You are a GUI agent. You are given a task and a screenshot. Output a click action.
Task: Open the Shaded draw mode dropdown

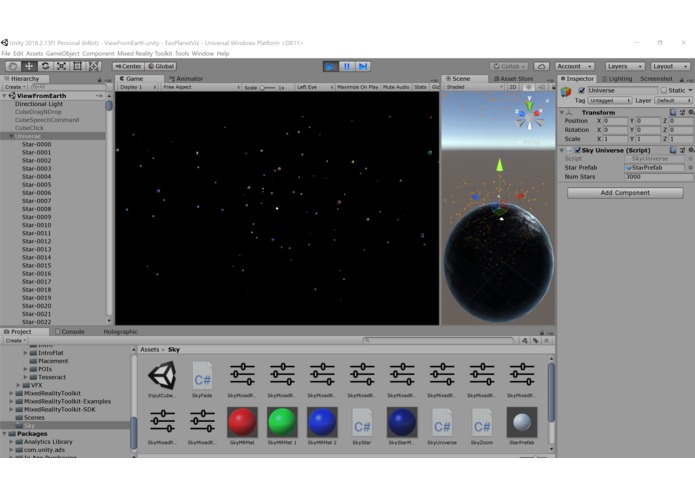474,87
